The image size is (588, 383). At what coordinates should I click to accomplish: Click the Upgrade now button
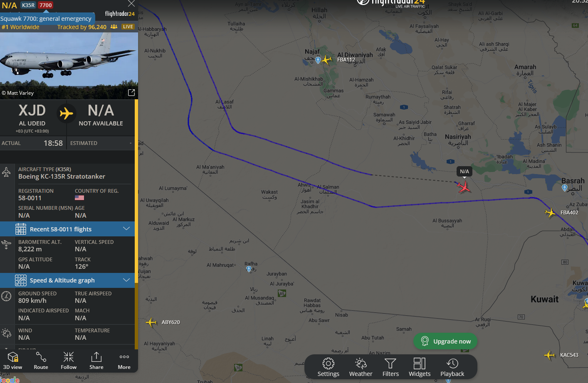tap(445, 341)
